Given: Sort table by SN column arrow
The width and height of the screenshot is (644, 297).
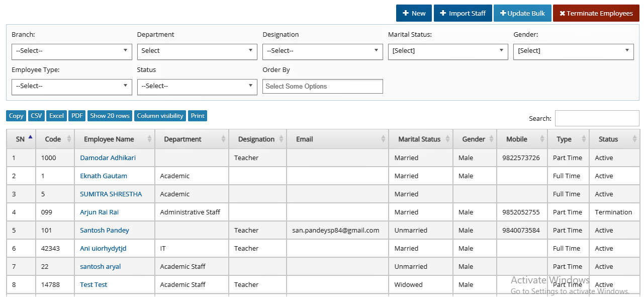Looking at the screenshot, I should 31,137.
